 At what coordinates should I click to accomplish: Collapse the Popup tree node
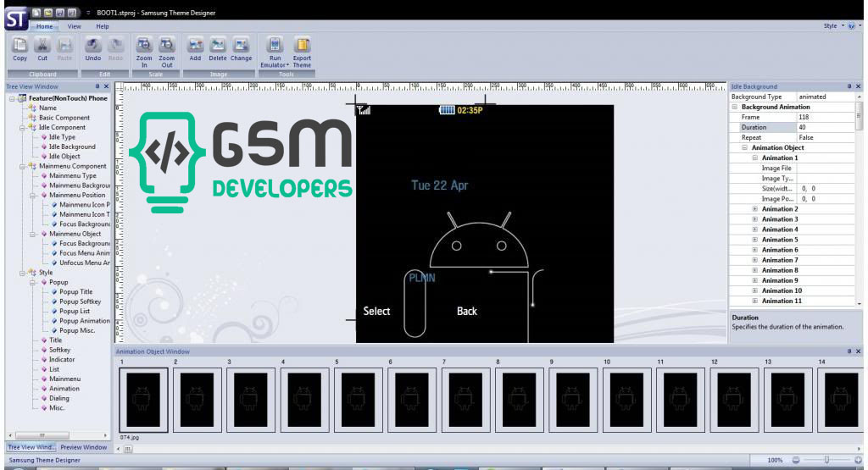[x=33, y=282]
